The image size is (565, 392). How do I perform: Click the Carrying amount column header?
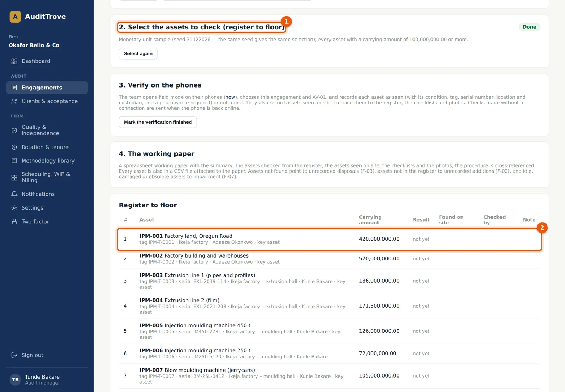click(370, 220)
